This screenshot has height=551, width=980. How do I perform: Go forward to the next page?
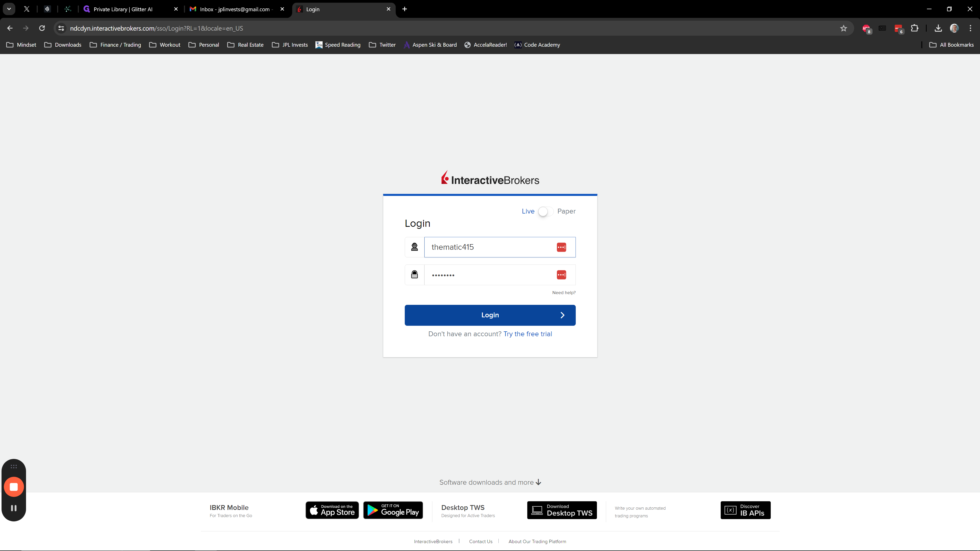[26, 28]
